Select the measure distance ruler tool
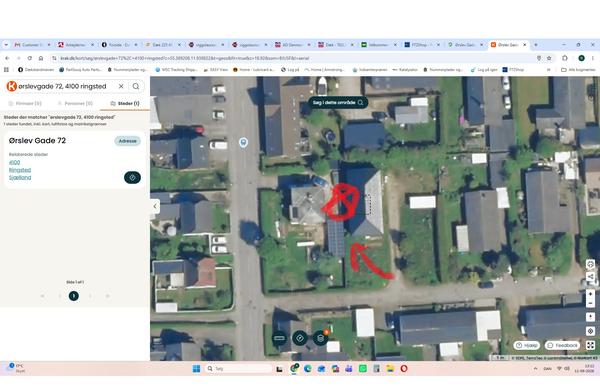Screen dimensions: 600x386 (x=279, y=338)
